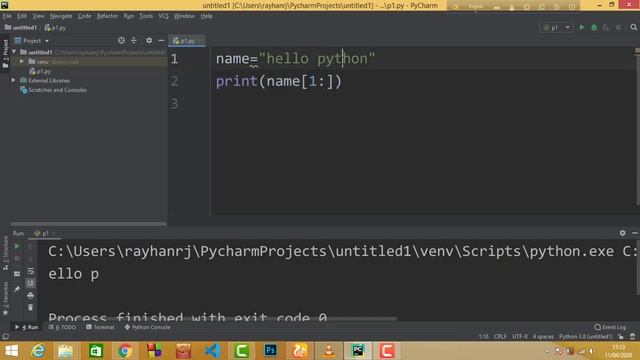Open the View menu
The image size is (640, 360).
click(x=38, y=16)
